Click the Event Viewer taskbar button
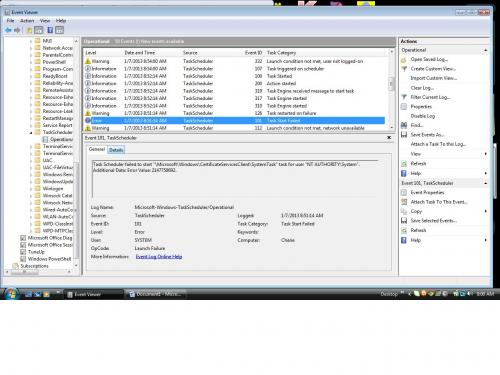 coord(94,294)
